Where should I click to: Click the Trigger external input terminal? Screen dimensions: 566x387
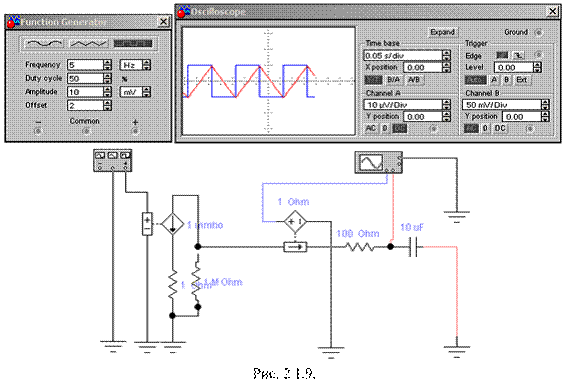point(538,55)
